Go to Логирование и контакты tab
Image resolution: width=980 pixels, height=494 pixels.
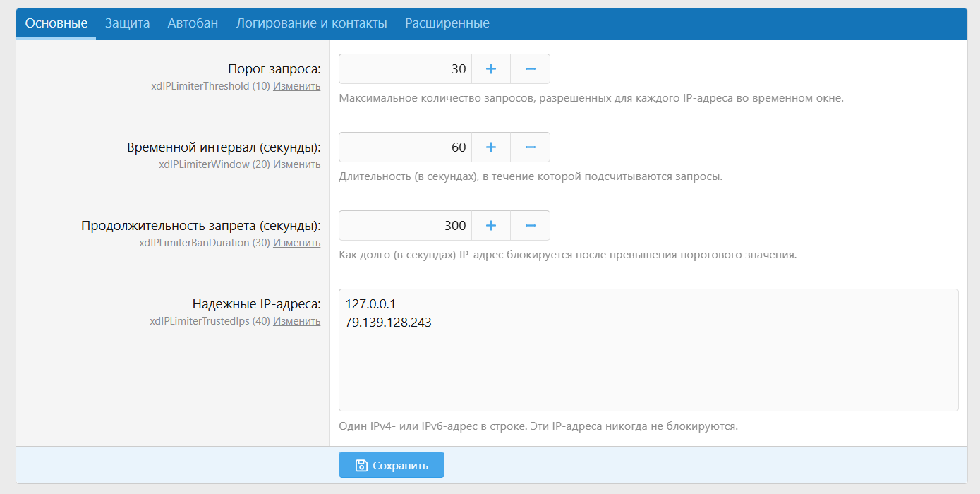tap(311, 23)
